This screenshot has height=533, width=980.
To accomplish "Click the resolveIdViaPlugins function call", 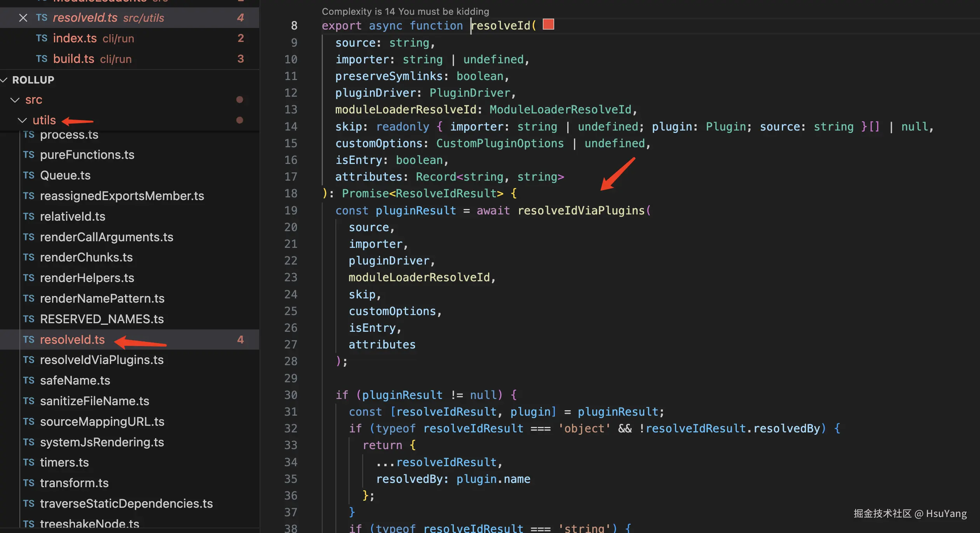I will tap(581, 211).
